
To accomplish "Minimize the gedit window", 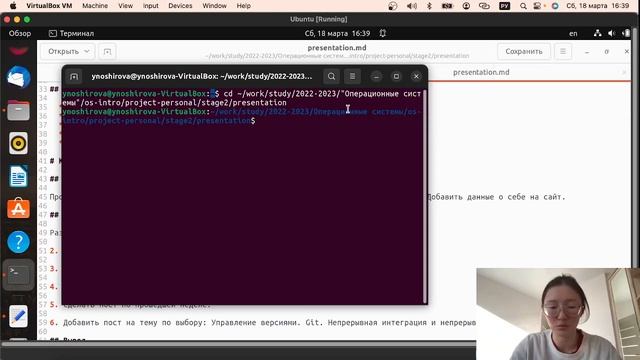I will tap(587, 52).
